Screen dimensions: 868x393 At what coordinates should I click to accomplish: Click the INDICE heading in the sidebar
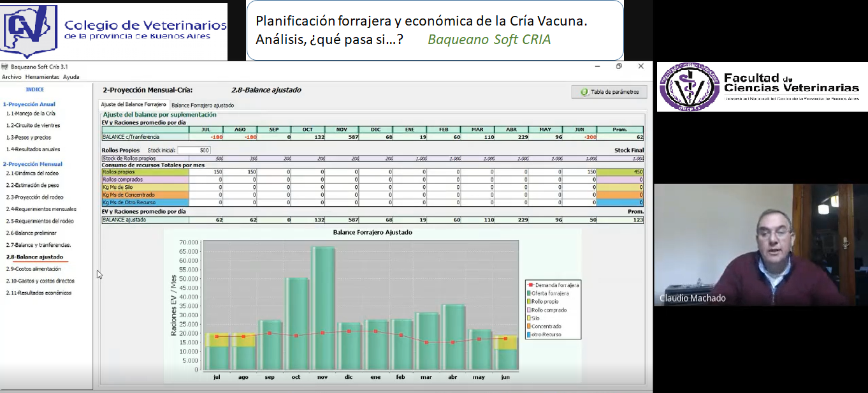[x=34, y=89]
